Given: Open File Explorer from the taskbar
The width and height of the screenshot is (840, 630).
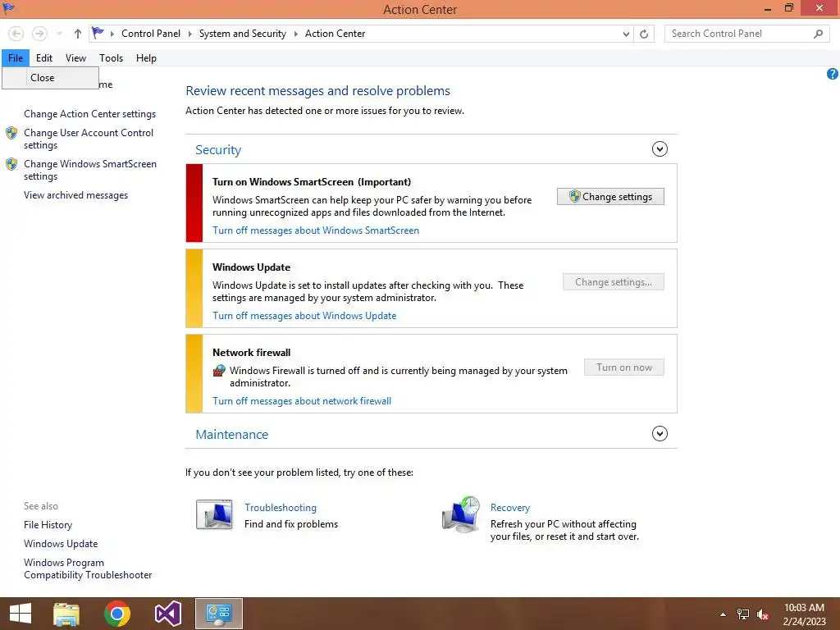Looking at the screenshot, I should pyautogui.click(x=66, y=614).
